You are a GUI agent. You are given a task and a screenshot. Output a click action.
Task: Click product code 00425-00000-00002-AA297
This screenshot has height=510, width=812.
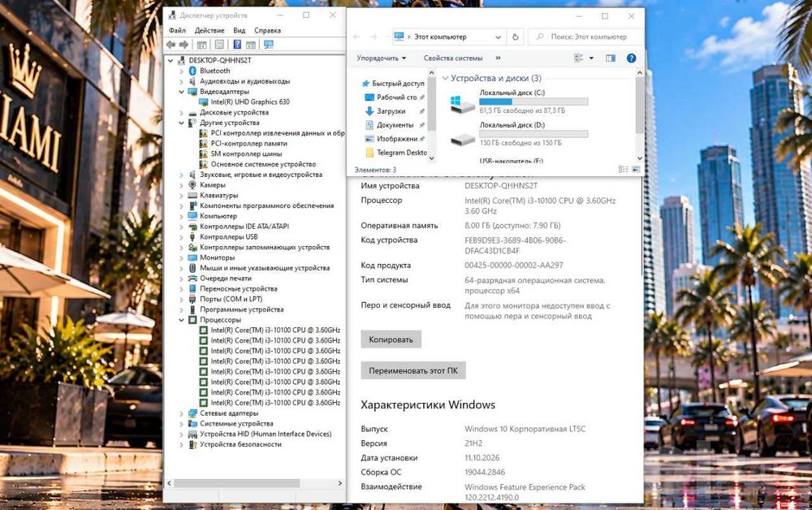pyautogui.click(x=514, y=265)
